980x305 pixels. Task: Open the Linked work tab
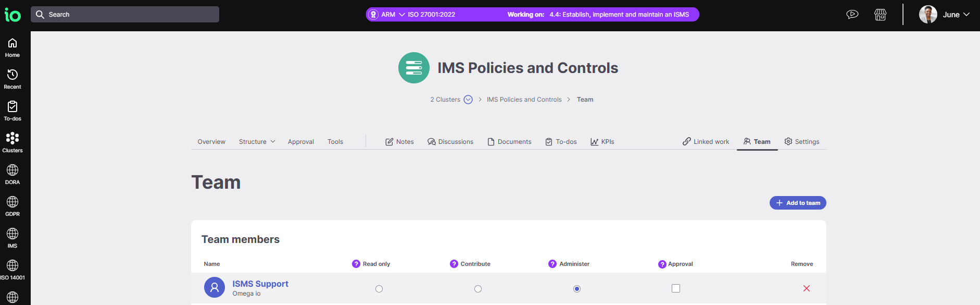706,142
